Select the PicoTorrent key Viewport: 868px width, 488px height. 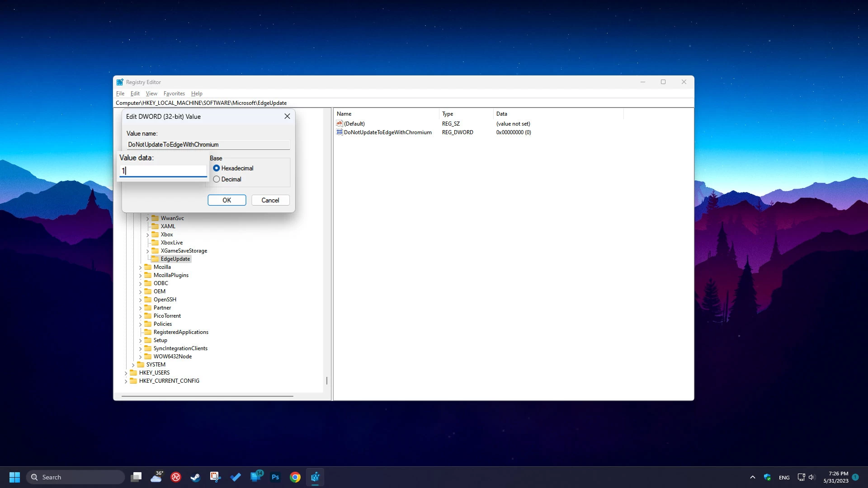(x=167, y=316)
